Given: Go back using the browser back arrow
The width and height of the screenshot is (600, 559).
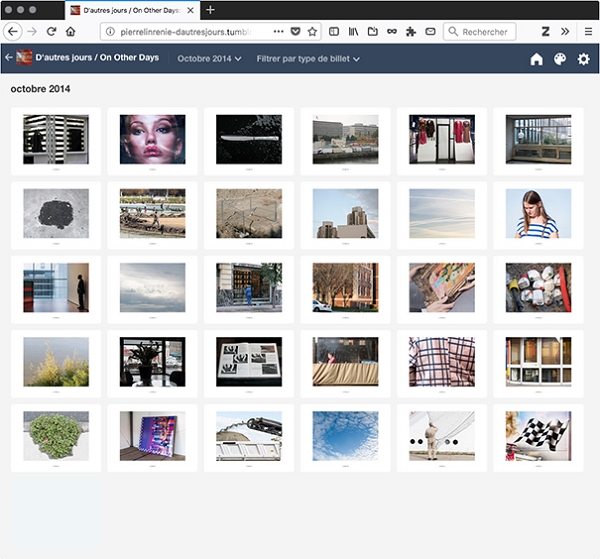Looking at the screenshot, I should click(x=13, y=32).
